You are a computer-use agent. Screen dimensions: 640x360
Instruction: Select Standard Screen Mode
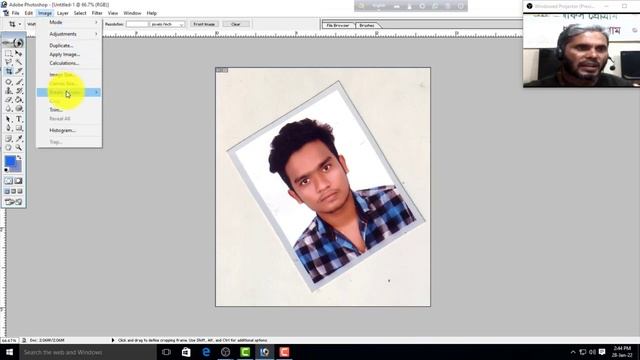click(7, 191)
